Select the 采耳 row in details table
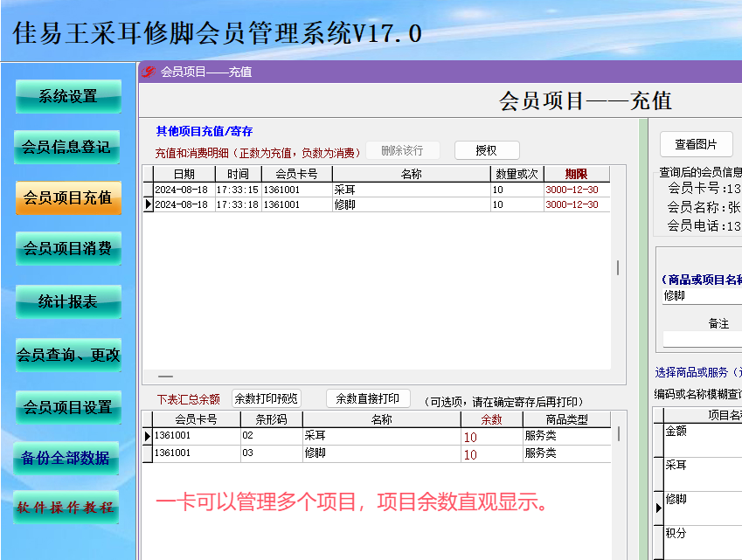This screenshot has width=742, height=560. pyautogui.click(x=377, y=190)
